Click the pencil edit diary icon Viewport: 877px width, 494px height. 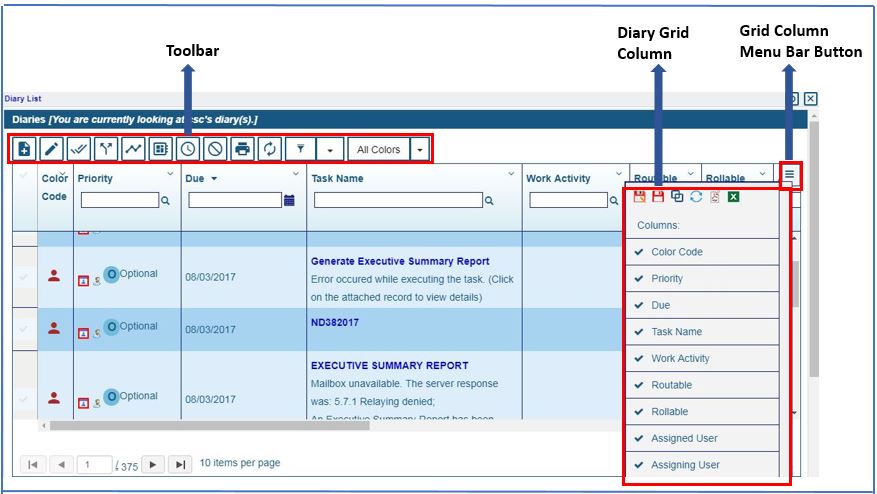pos(52,149)
